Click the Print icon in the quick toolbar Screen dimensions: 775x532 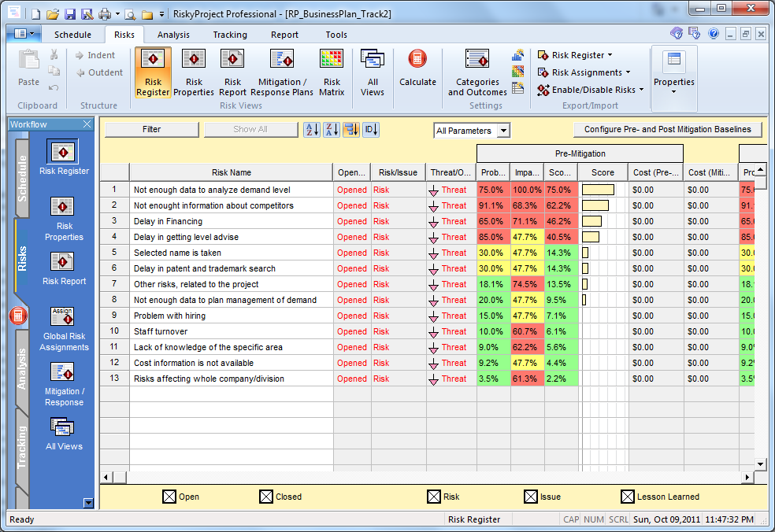104,14
